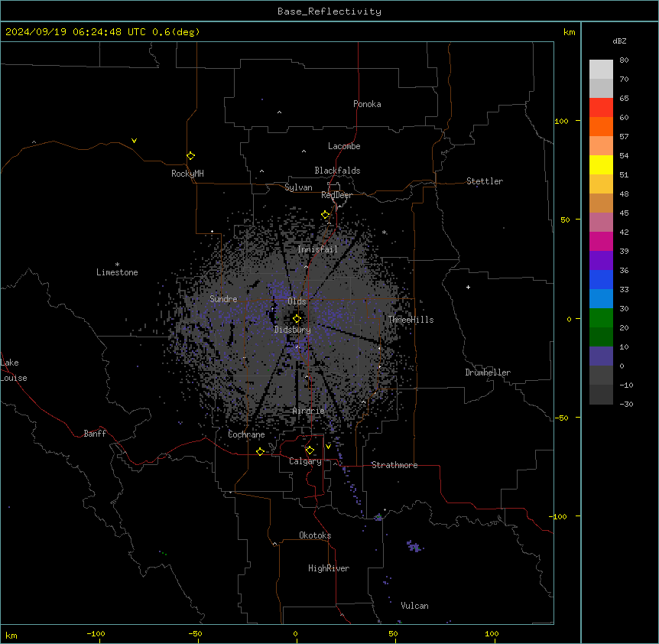
Task: Click the Drumheller town label
Action: click(488, 372)
